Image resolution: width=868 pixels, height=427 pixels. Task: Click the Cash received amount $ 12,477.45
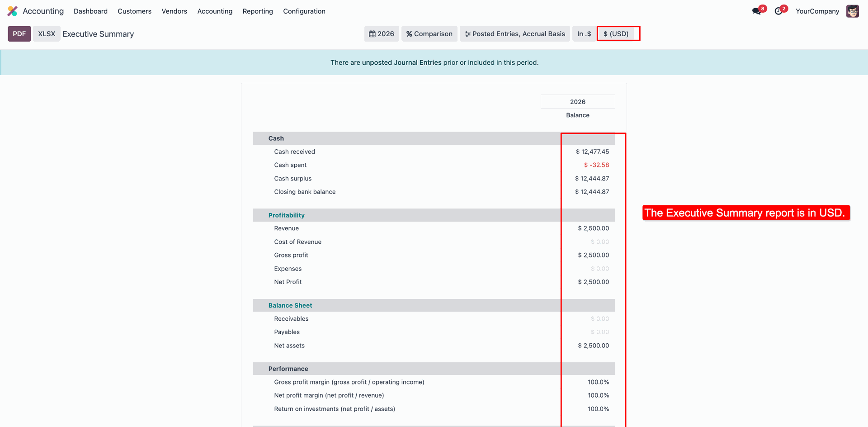[x=592, y=152]
